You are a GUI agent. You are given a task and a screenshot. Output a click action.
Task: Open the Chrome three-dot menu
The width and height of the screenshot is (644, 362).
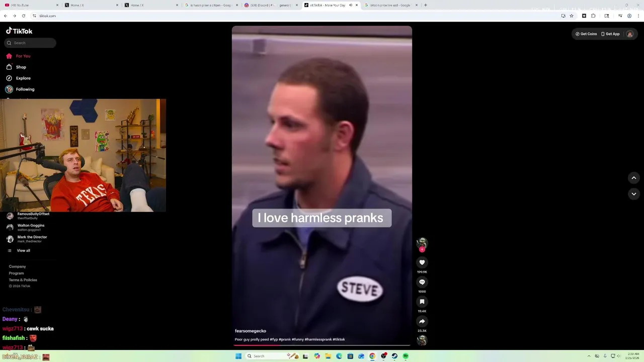click(638, 16)
